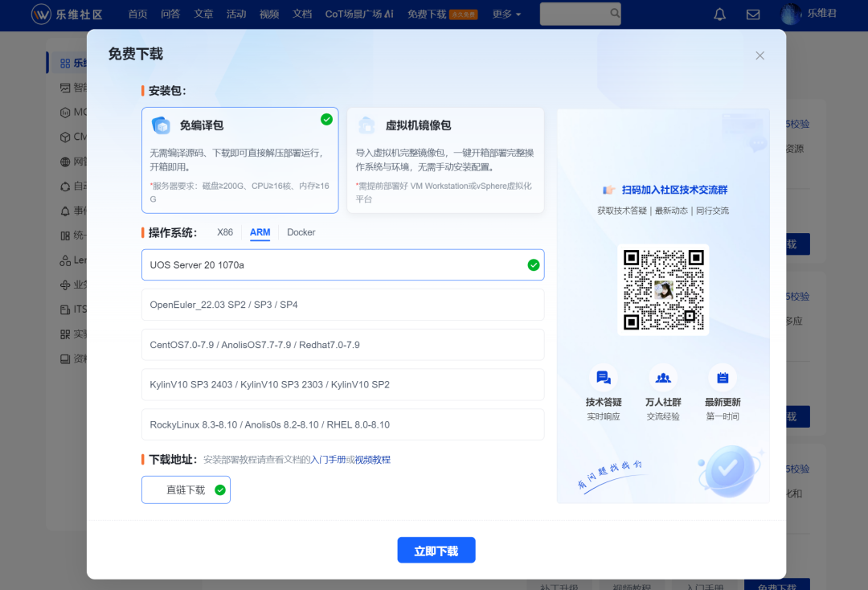Switch to the X86 tab

[225, 232]
